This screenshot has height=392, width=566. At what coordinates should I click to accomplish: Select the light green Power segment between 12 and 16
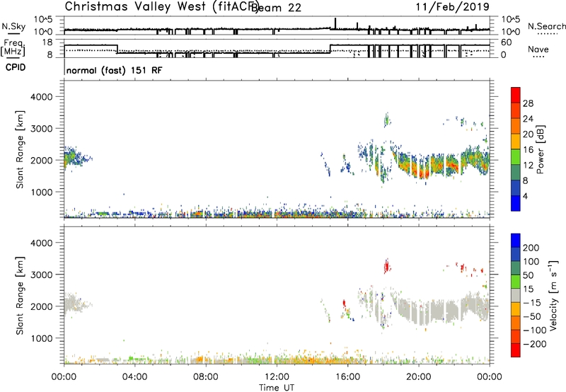tap(516, 156)
